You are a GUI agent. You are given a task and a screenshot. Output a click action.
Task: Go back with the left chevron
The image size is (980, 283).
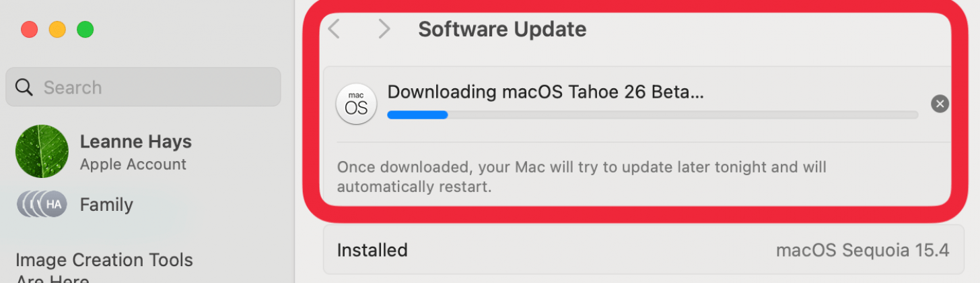335,29
